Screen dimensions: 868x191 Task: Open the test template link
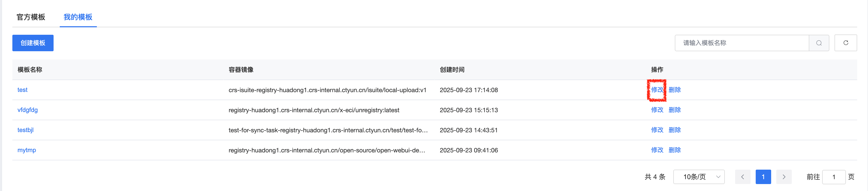23,90
